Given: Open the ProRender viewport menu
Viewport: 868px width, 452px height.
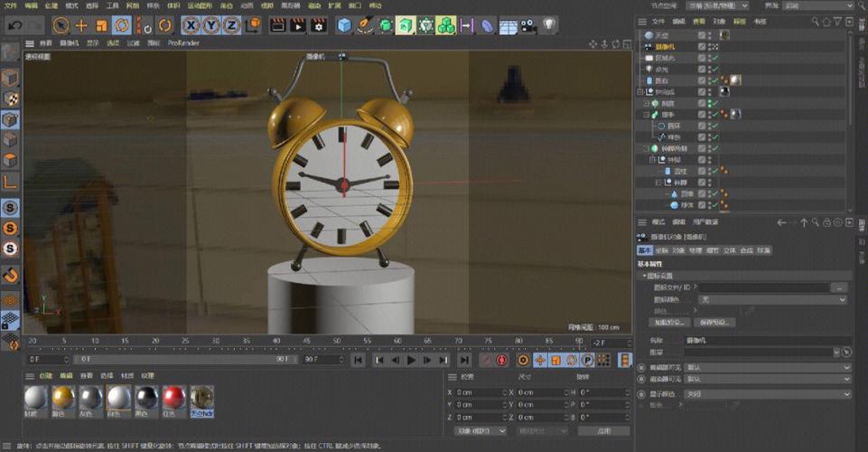Looking at the screenshot, I should [183, 43].
